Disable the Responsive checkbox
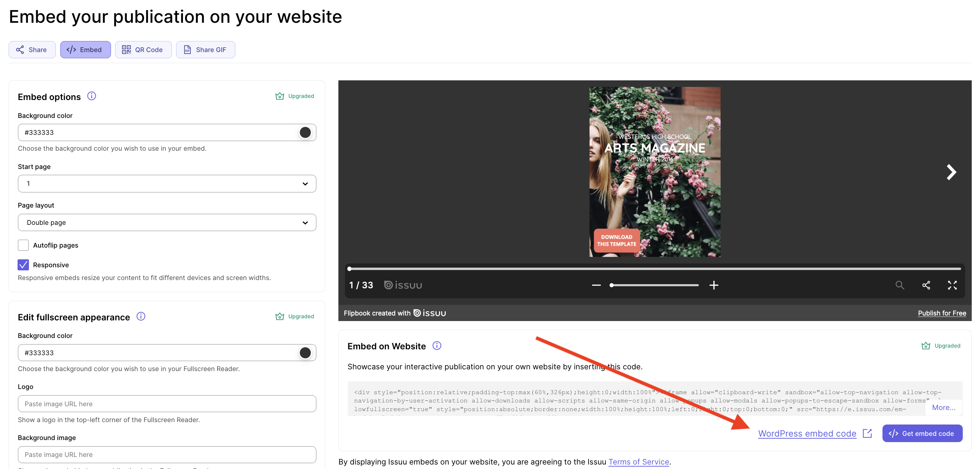Viewport: 980px width, 469px height. pos(23,265)
